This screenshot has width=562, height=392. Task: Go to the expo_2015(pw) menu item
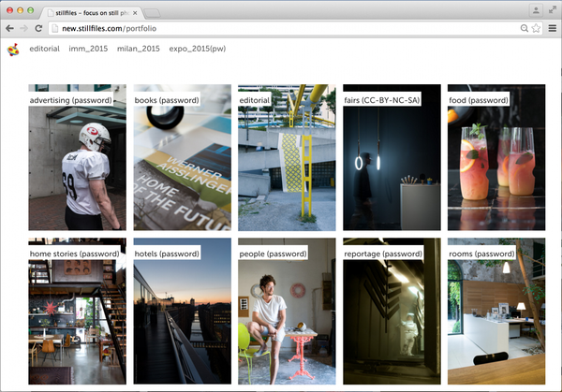(x=197, y=49)
